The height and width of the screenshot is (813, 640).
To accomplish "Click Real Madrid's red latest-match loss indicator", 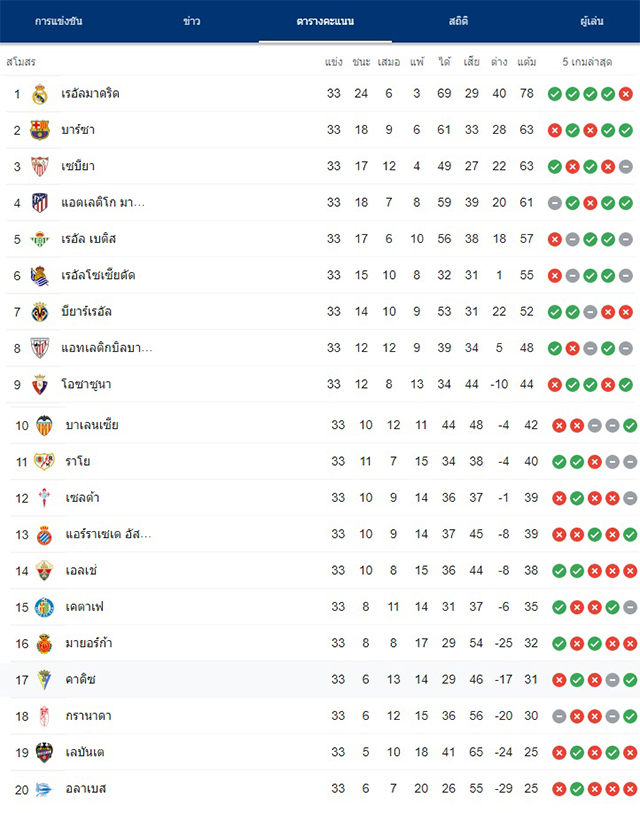I will (626, 94).
